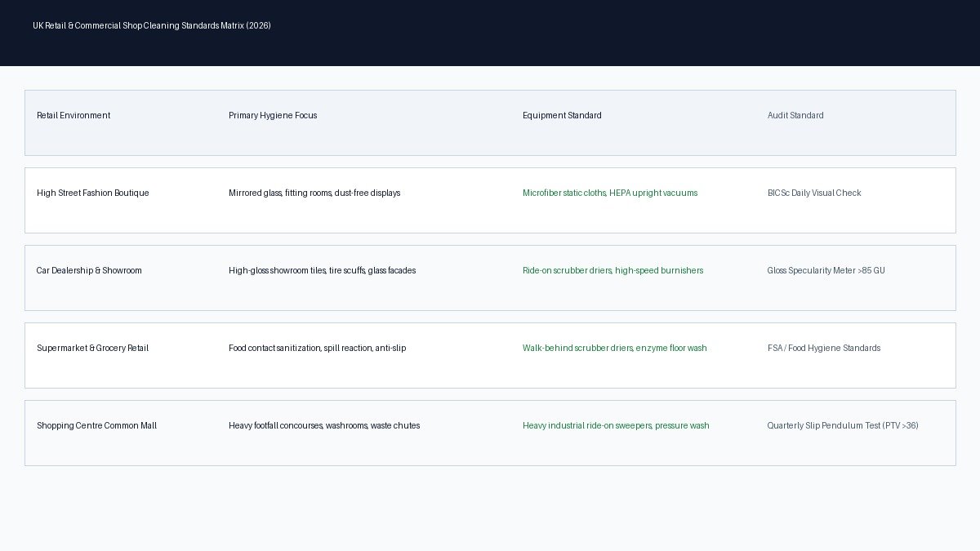Viewport: 980px width, 551px height.
Task: Click 'High-gloss showroom tiles, tire scuffs, glass facades'
Action: pos(322,270)
